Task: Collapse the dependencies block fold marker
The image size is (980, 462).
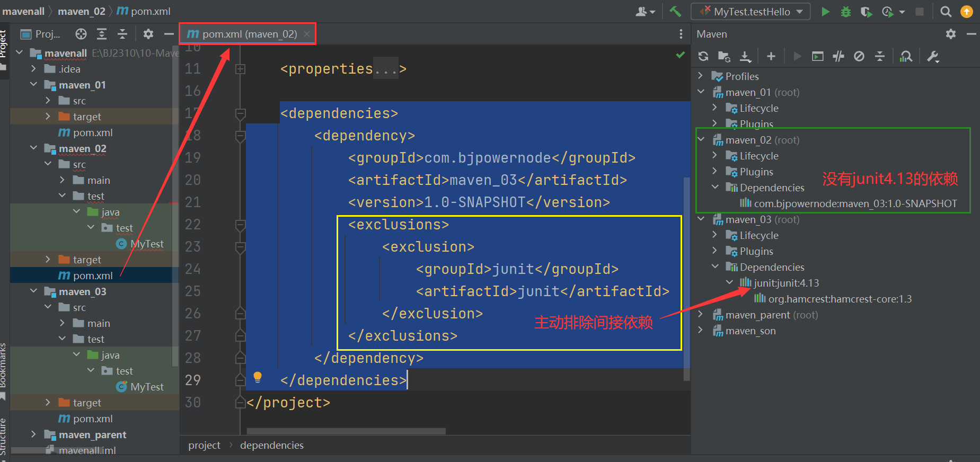Action: [x=240, y=113]
